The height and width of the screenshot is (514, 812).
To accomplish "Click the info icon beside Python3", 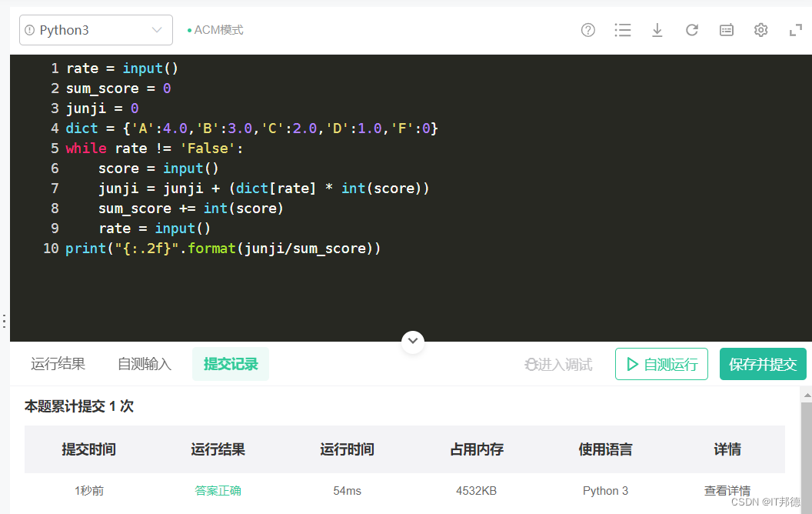I will [29, 30].
